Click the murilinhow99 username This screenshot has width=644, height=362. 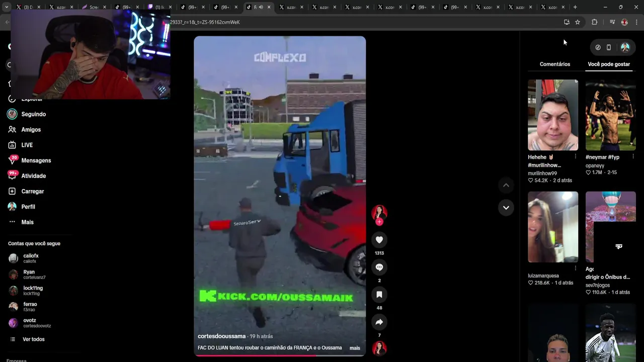tap(542, 173)
